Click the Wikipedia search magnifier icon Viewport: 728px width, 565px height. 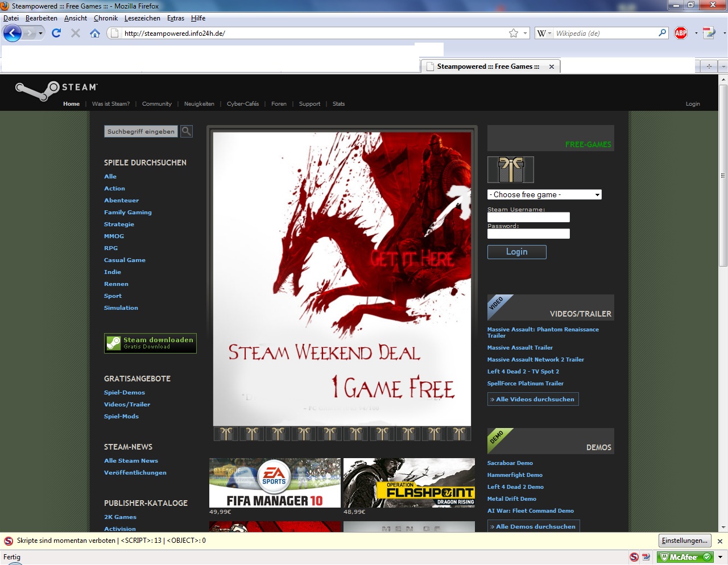(x=662, y=33)
